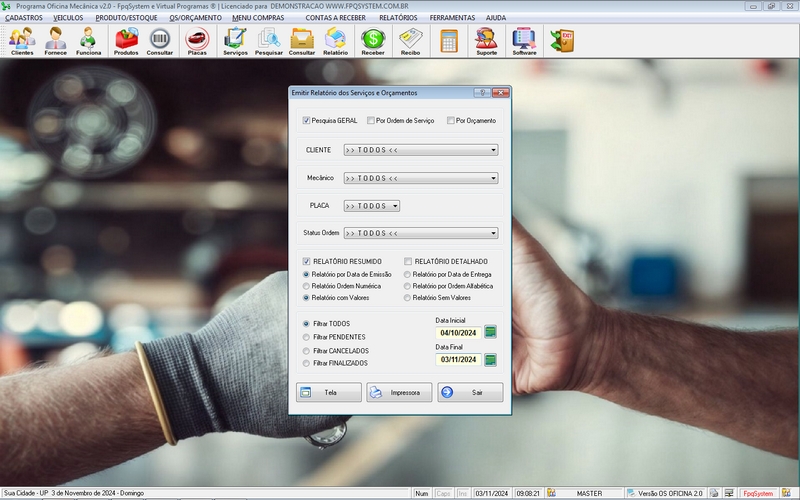Viewport: 800px width, 500px height.
Task: Open the OS/ORÇAMENTO menu
Action: [x=195, y=18]
